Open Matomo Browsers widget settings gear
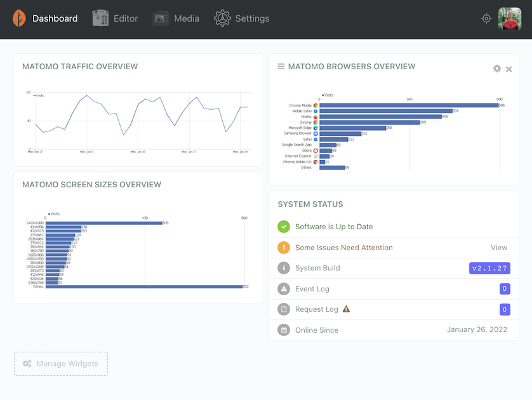Image resolution: width=532 pixels, height=400 pixels. tap(497, 69)
